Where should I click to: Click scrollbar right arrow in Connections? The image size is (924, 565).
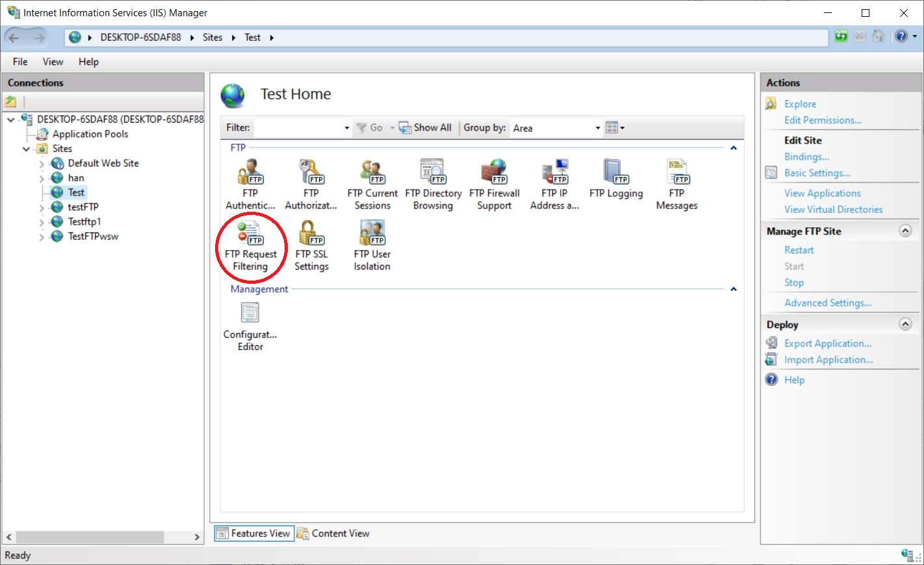[x=197, y=537]
